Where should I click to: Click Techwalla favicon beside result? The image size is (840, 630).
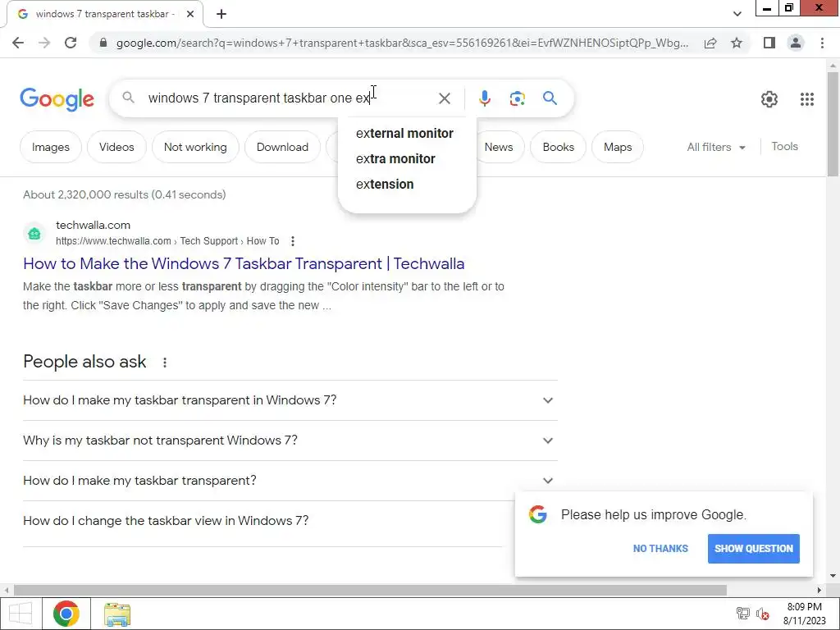pos(34,234)
